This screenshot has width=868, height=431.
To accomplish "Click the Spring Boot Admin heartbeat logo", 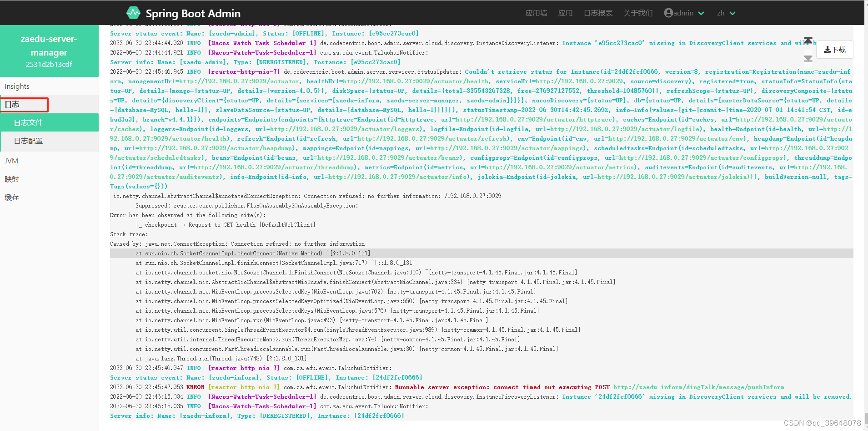I will point(133,13).
